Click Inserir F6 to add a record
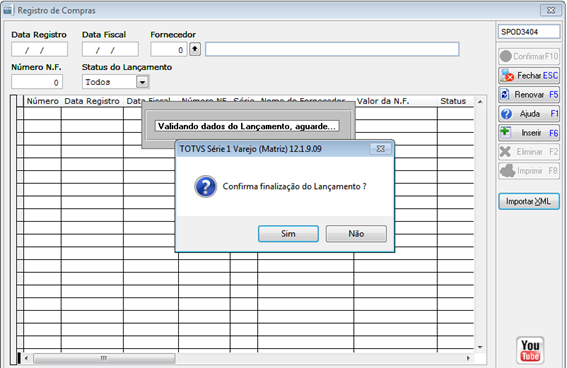The height and width of the screenshot is (368, 567). pos(529,133)
